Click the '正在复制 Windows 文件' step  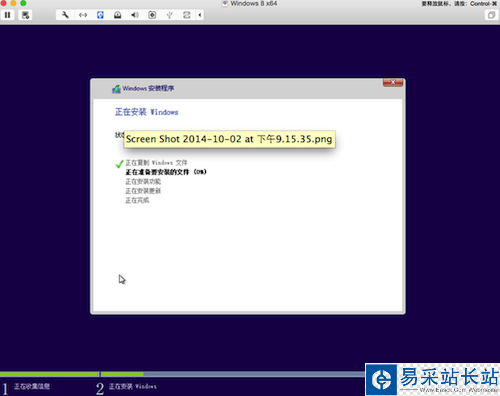tap(156, 163)
